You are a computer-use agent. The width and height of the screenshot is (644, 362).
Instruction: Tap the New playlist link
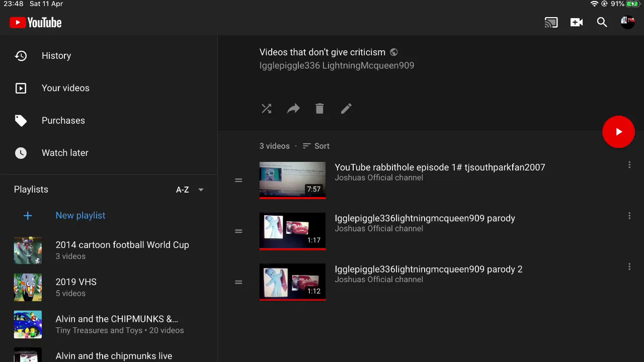[80, 216]
